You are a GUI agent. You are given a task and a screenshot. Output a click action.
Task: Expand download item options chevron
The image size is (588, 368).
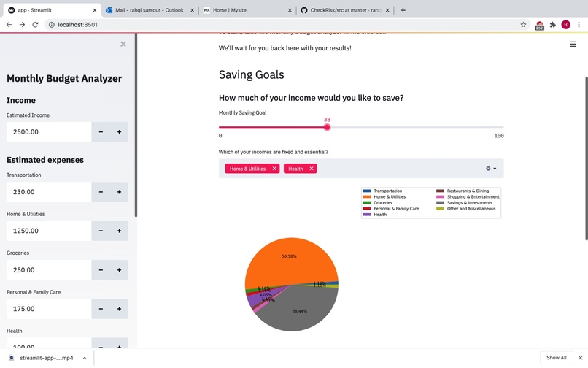coord(85,358)
